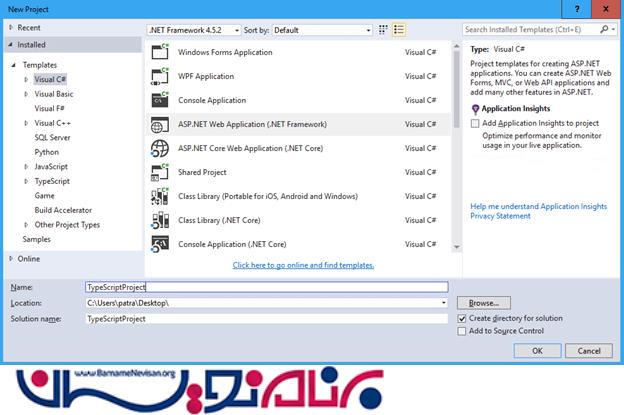Click the help question mark button
The width and height of the screenshot is (624, 415).
tap(577, 9)
